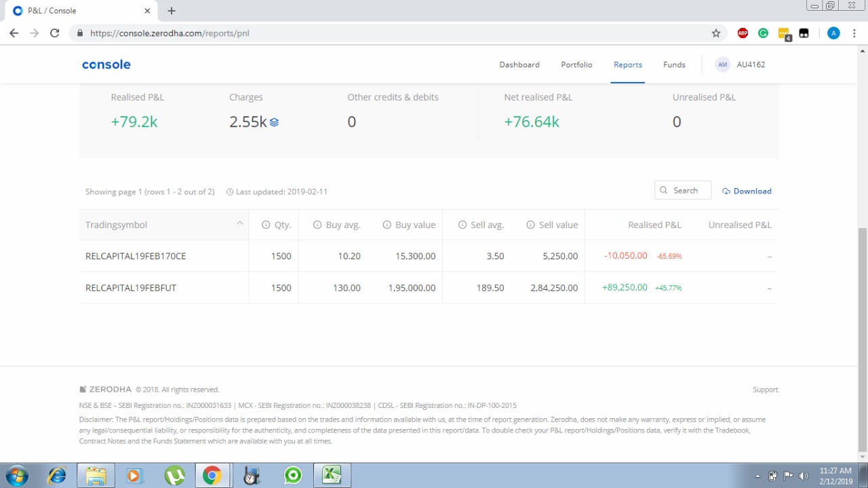Image resolution: width=868 pixels, height=488 pixels.
Task: Open the Support link
Action: [765, 390]
